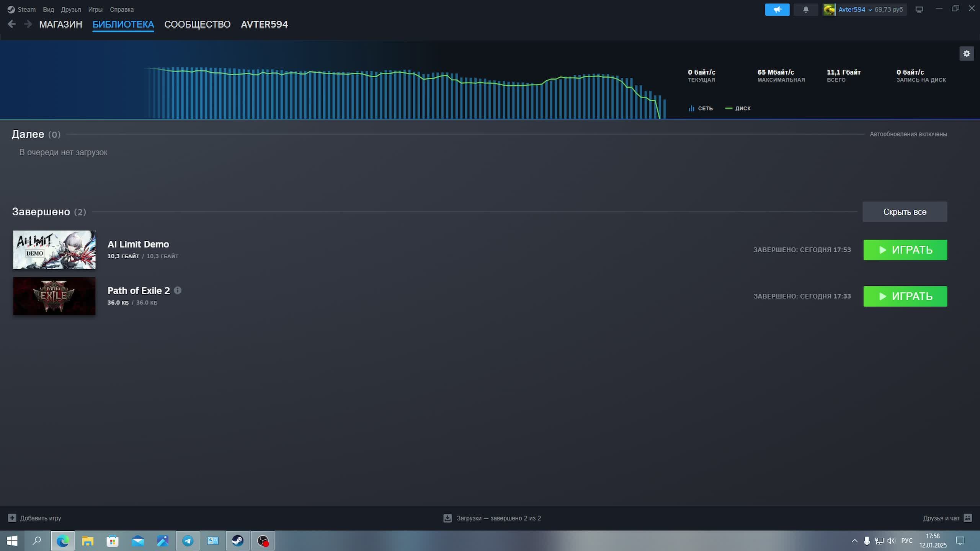The height and width of the screenshot is (551, 980).
Task: Open the Игры menu
Action: tap(95, 10)
